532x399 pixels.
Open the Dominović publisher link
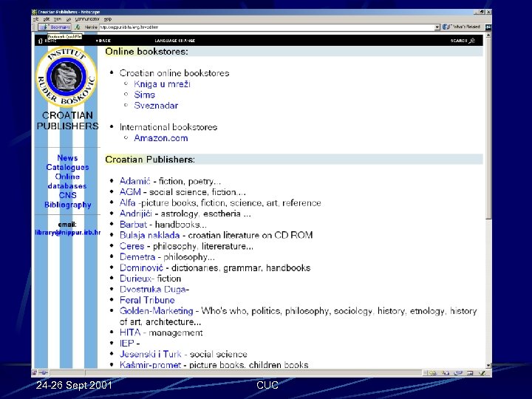pos(141,268)
